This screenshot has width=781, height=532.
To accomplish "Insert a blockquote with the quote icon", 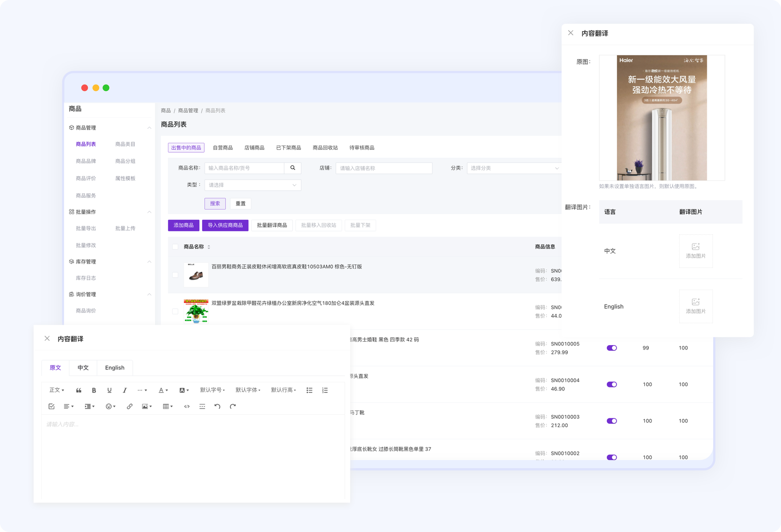I will click(79, 390).
